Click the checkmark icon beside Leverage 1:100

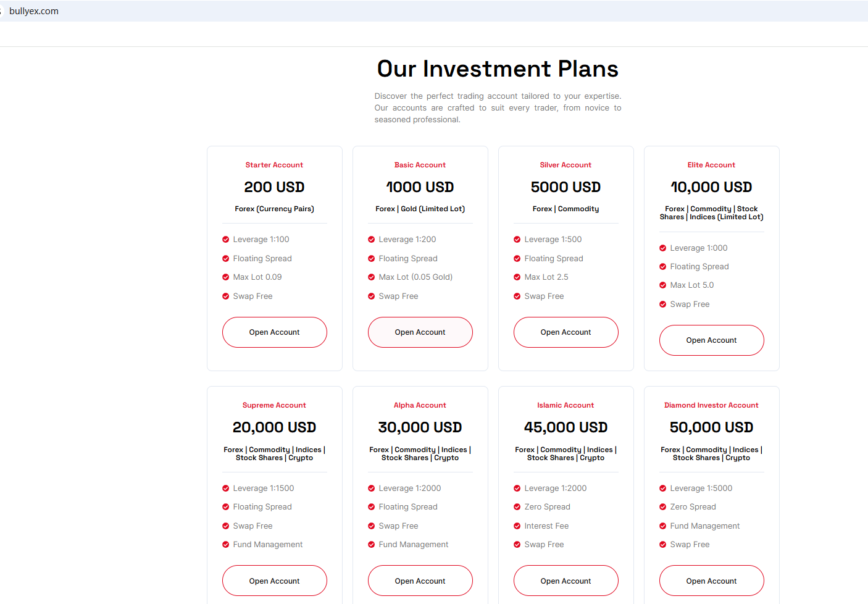[x=226, y=240]
